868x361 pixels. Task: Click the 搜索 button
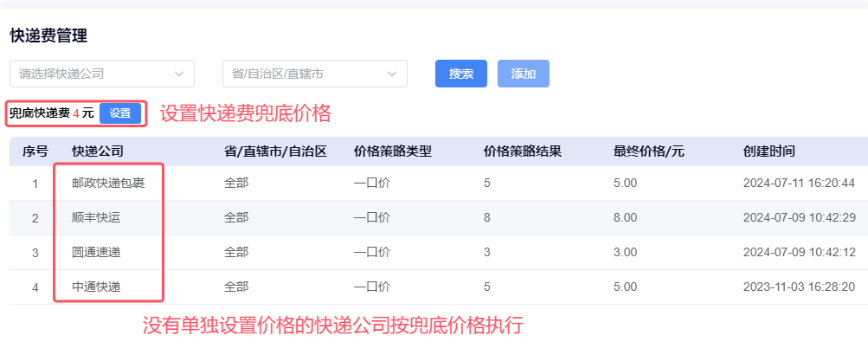click(461, 74)
